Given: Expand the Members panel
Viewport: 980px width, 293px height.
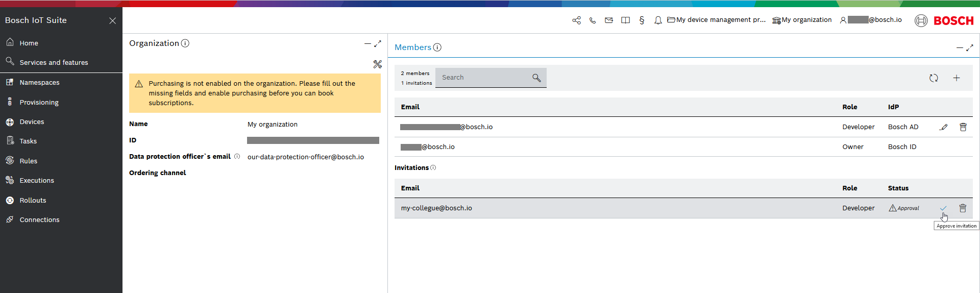Looking at the screenshot, I should click(x=970, y=48).
